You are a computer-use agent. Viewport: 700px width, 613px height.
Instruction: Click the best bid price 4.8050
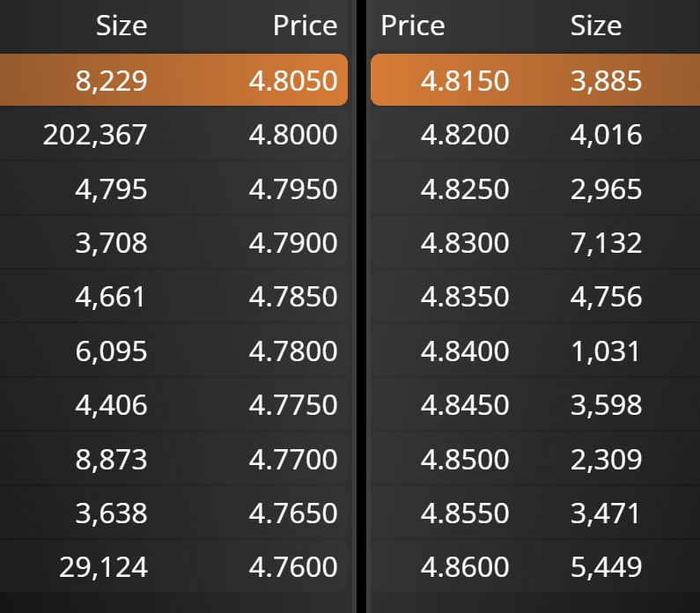[292, 81]
